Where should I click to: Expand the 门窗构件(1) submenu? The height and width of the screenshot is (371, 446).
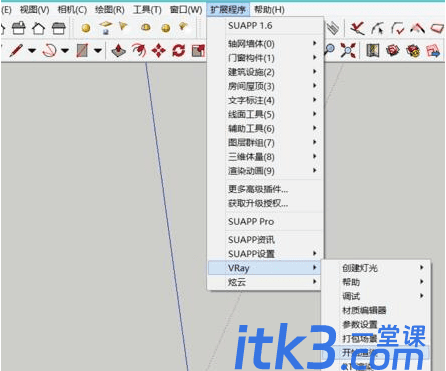coord(266,58)
